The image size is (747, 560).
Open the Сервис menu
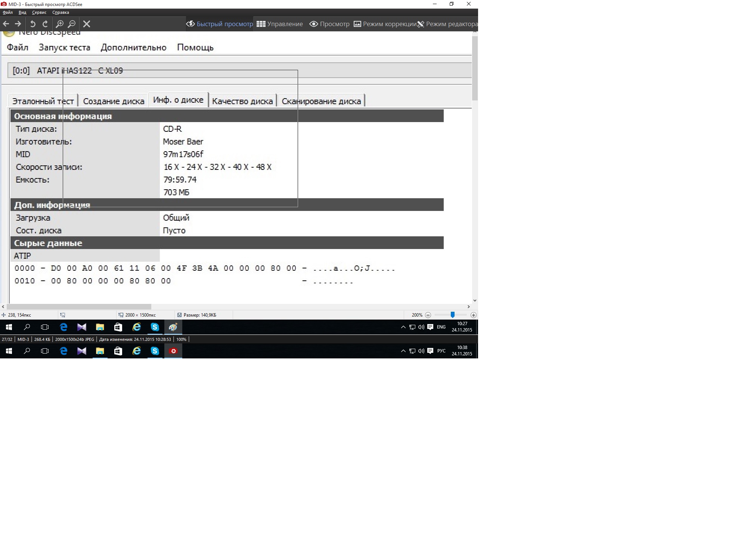[x=39, y=12]
